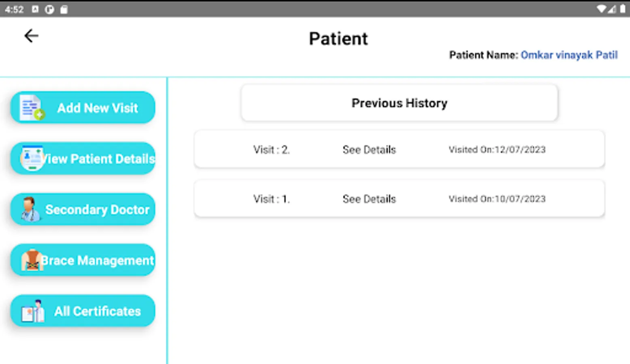Click the Previous History header card
Image resolution: width=630 pixels, height=364 pixels.
399,103
